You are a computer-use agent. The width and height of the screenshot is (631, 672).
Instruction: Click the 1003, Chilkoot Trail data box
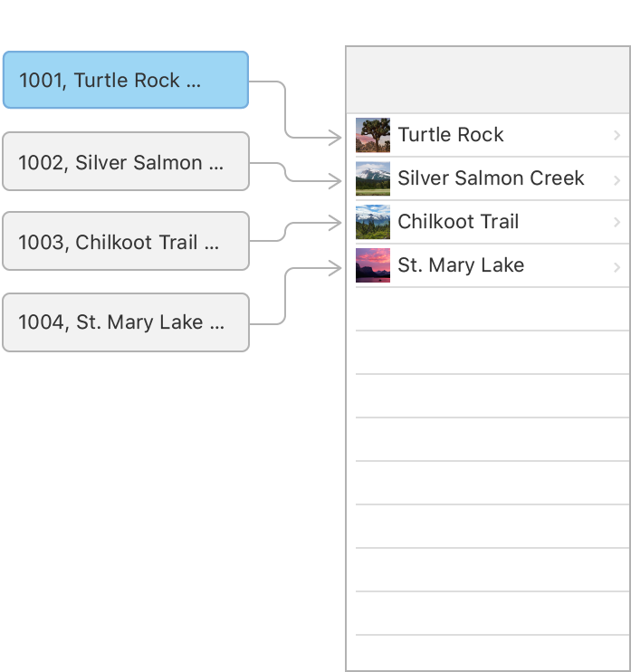click(x=126, y=241)
